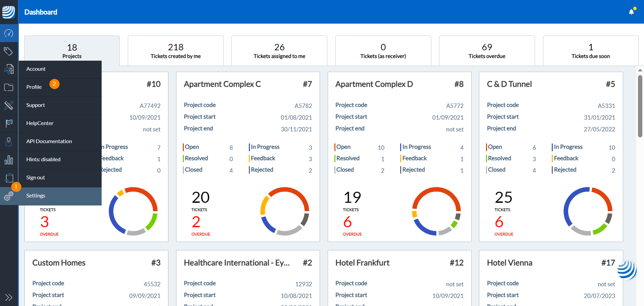
Task: Open the C & D Tunnel project
Action: [x=509, y=84]
